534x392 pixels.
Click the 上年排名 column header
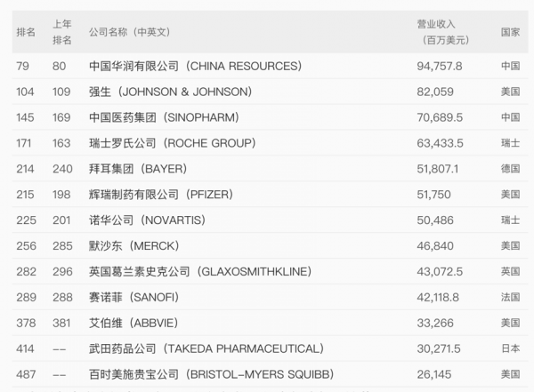[62, 32]
